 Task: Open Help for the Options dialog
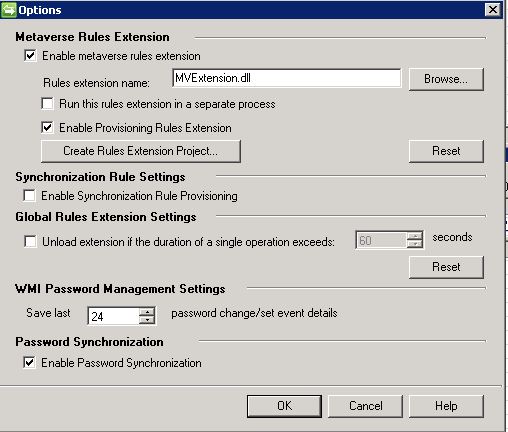click(x=446, y=406)
